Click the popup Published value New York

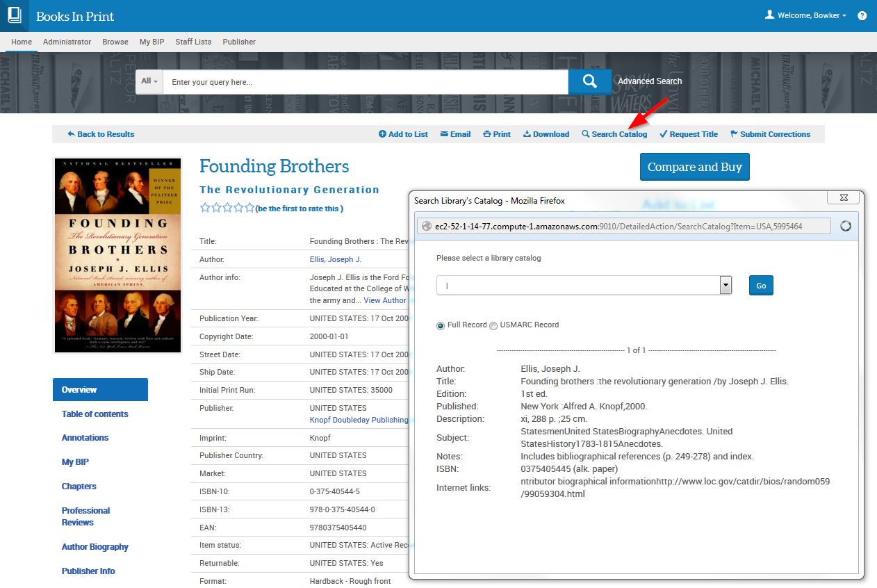coord(584,406)
